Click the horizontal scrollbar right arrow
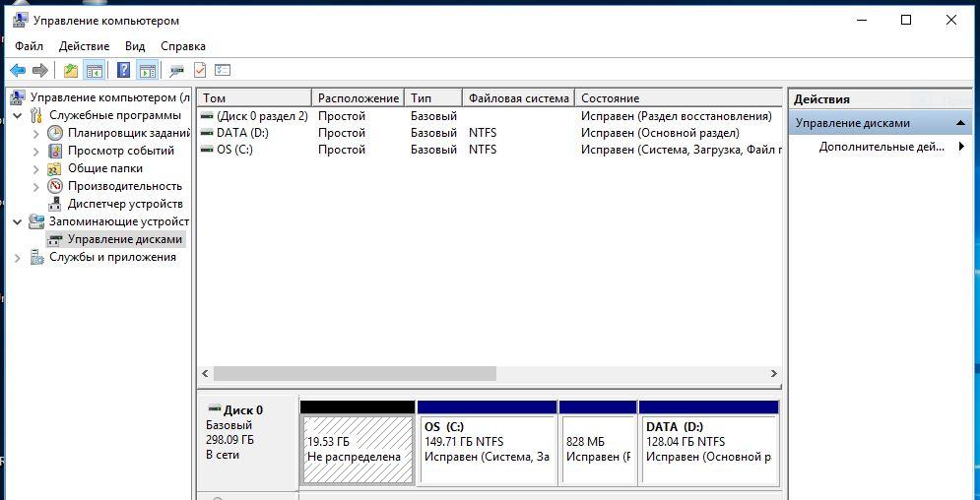The image size is (980, 500). pos(774,373)
